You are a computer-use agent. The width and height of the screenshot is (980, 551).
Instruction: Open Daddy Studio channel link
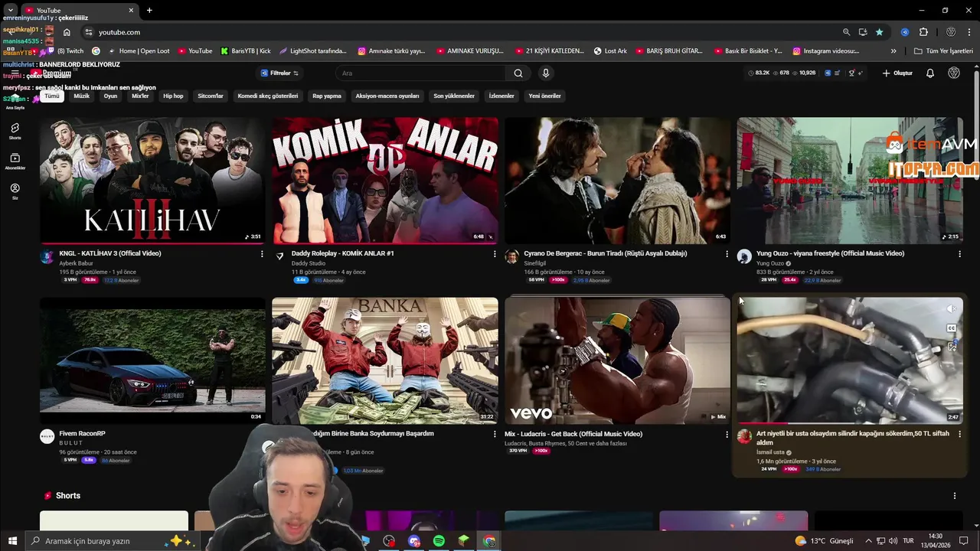pyautogui.click(x=309, y=263)
